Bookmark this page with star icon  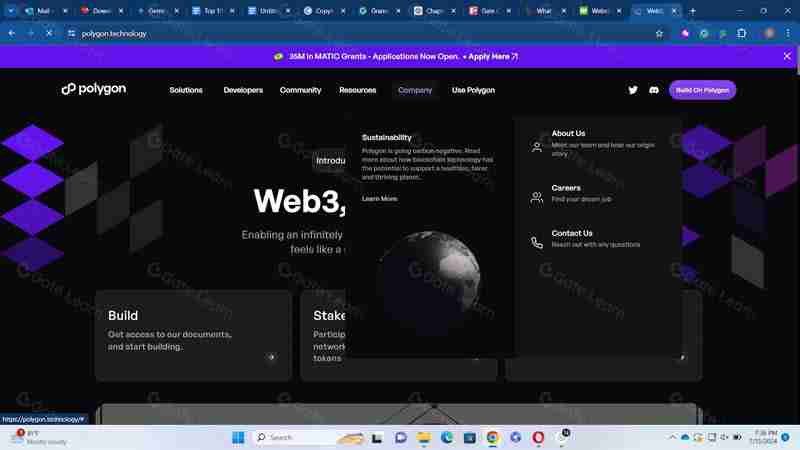(x=659, y=33)
